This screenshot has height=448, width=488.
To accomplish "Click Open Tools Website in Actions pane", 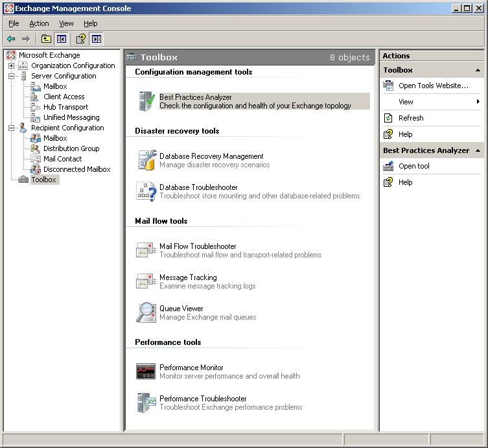I will point(433,86).
